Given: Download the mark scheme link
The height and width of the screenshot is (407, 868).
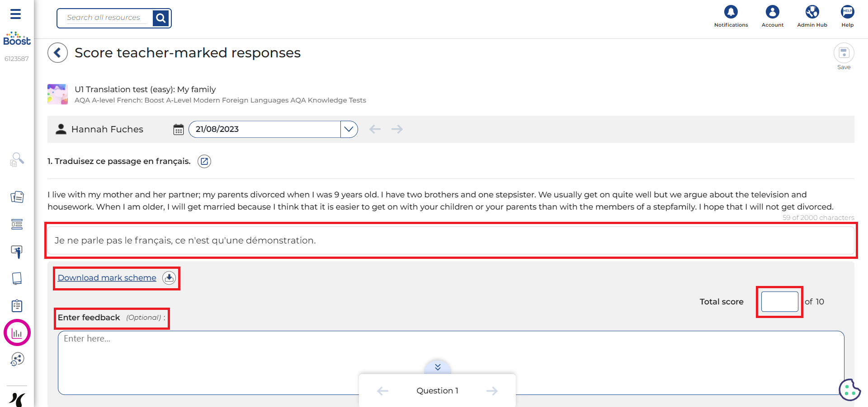Looking at the screenshot, I should (x=107, y=278).
